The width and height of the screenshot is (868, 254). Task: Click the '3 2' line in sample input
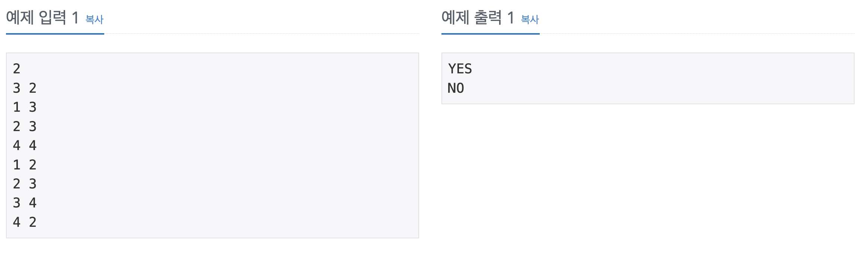[25, 88]
